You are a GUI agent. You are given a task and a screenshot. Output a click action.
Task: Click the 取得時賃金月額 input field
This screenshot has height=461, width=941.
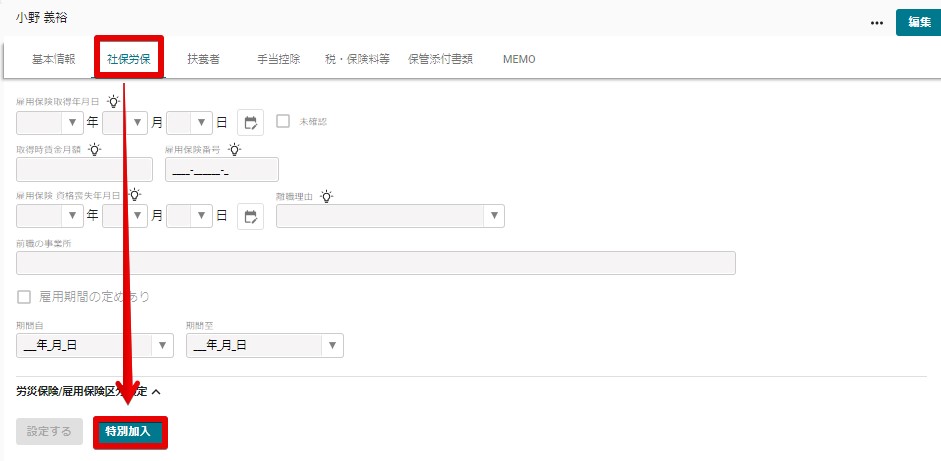pos(85,169)
